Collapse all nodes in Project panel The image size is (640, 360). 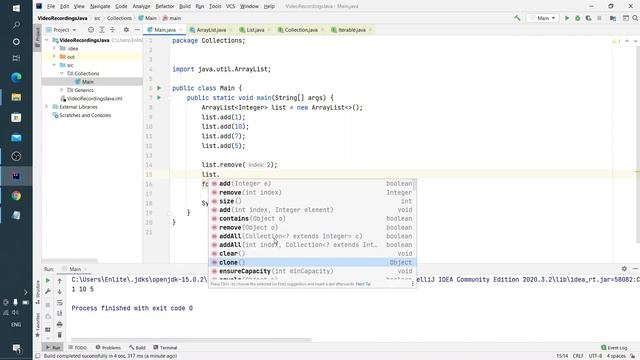(113, 30)
